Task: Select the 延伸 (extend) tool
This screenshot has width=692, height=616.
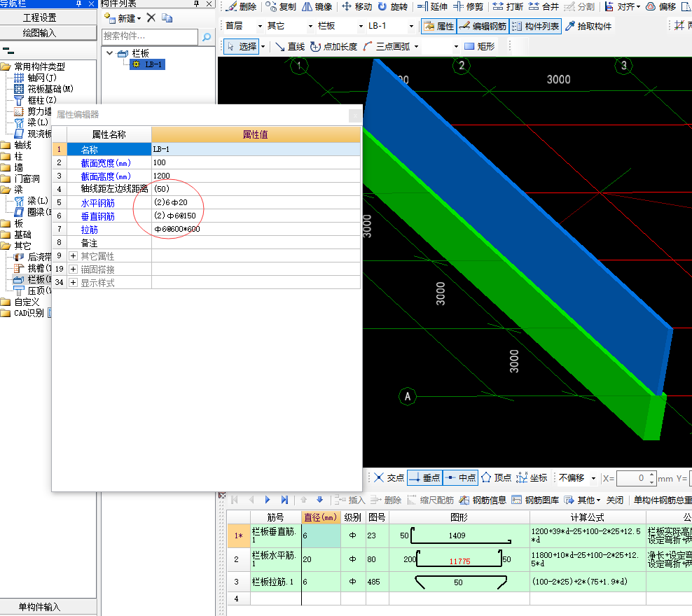Action: (x=433, y=6)
